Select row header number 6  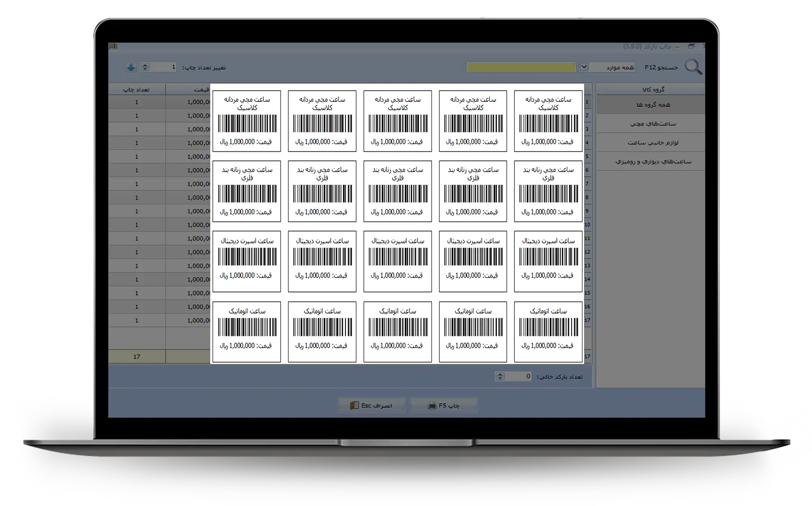(587, 170)
